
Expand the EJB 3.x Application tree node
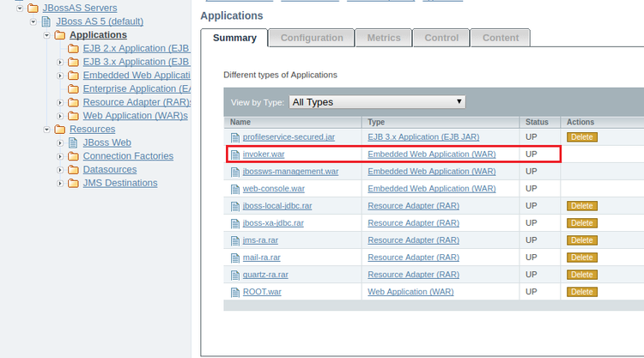coord(60,62)
